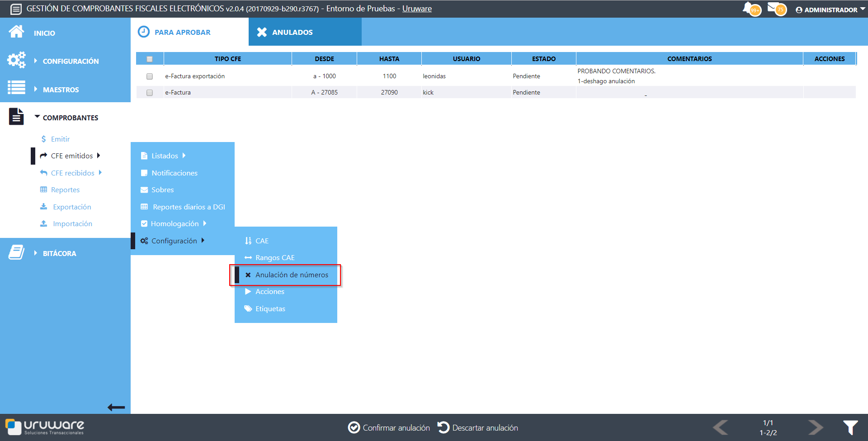Open the messages envelope icon
Viewport: 868px width, 441px height.
click(774, 8)
